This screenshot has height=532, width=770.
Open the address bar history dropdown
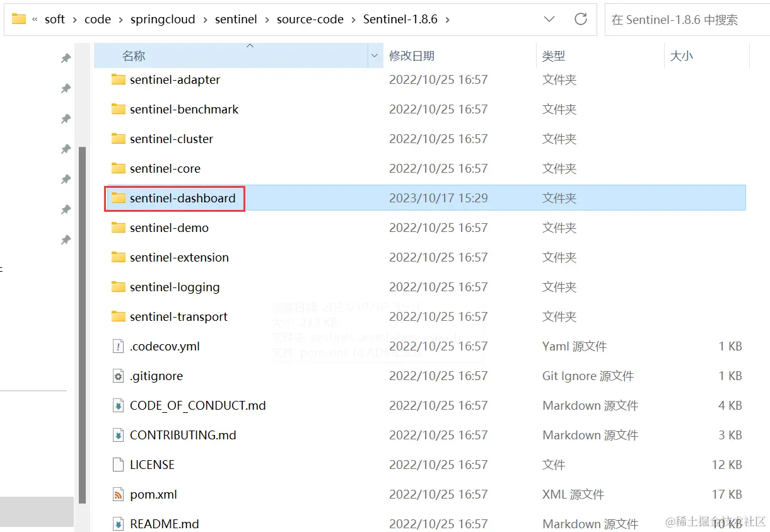549,20
